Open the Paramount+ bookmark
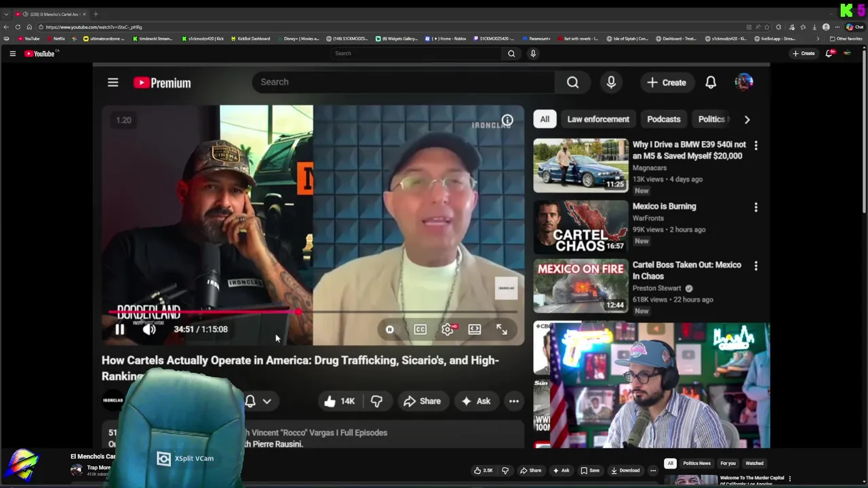The image size is (868, 488). pos(536,39)
